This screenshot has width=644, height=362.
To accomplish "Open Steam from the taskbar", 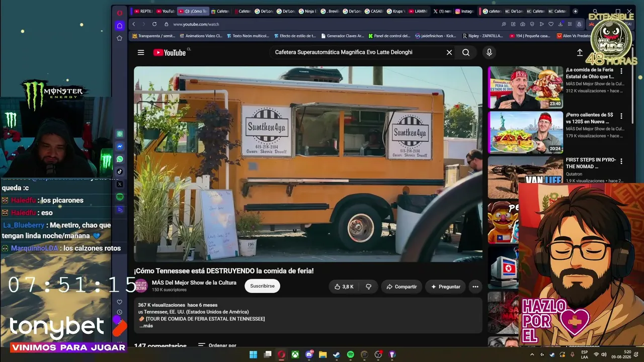I will click(x=337, y=354).
